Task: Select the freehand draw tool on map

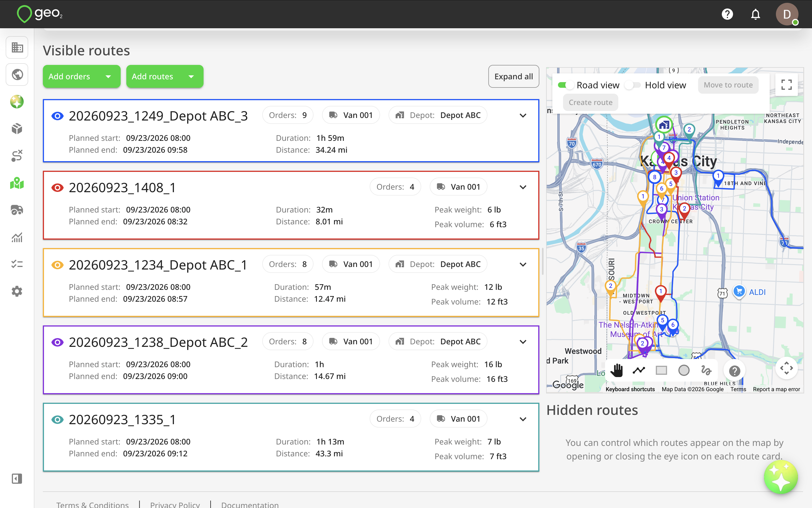Action: click(706, 371)
